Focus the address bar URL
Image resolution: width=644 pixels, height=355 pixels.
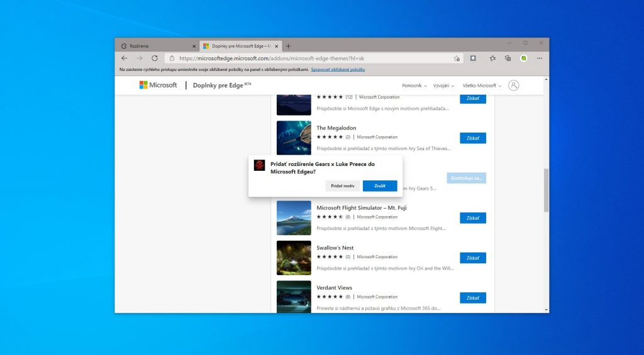tap(272, 58)
